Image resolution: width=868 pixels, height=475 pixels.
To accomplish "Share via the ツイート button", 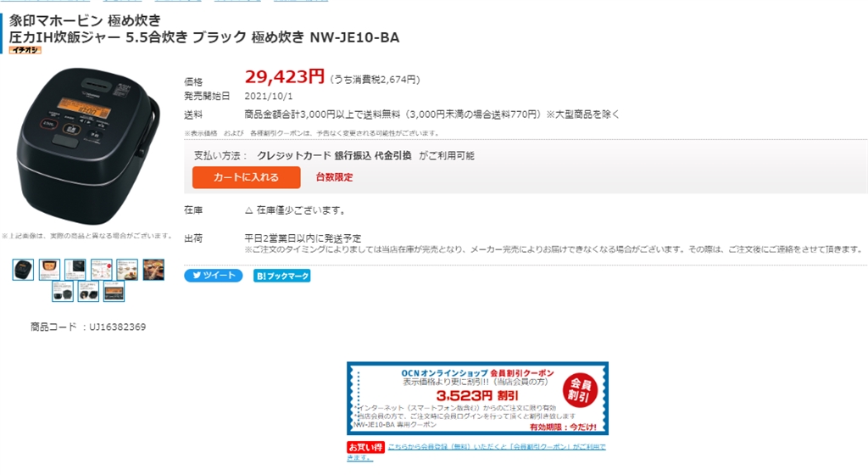I will coord(213,276).
